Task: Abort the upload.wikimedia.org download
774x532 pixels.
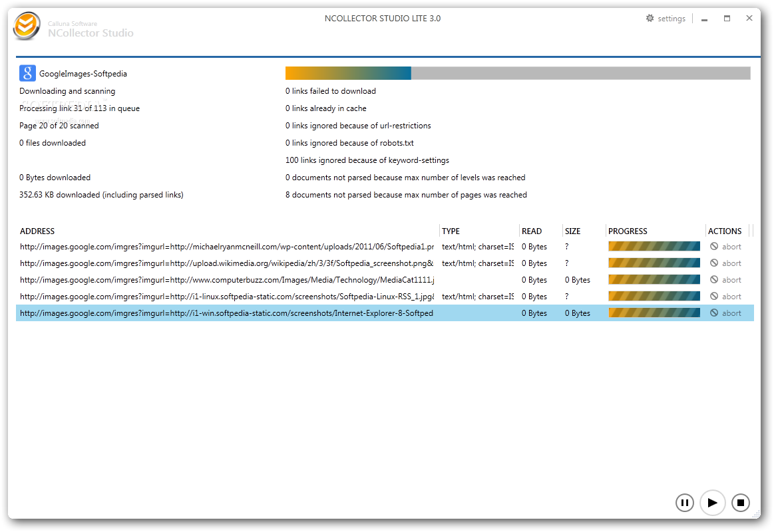Action: tap(725, 263)
